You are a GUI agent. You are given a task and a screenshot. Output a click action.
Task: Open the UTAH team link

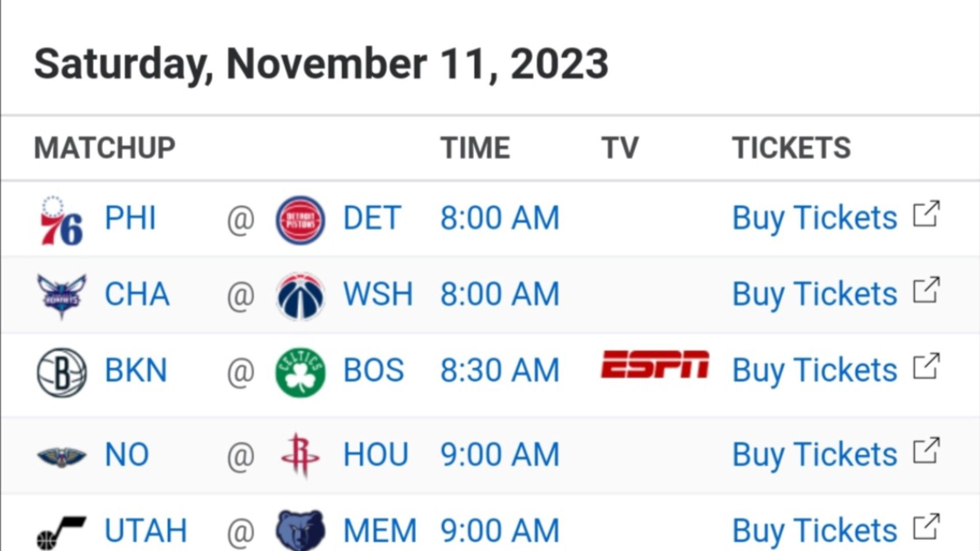tap(146, 531)
